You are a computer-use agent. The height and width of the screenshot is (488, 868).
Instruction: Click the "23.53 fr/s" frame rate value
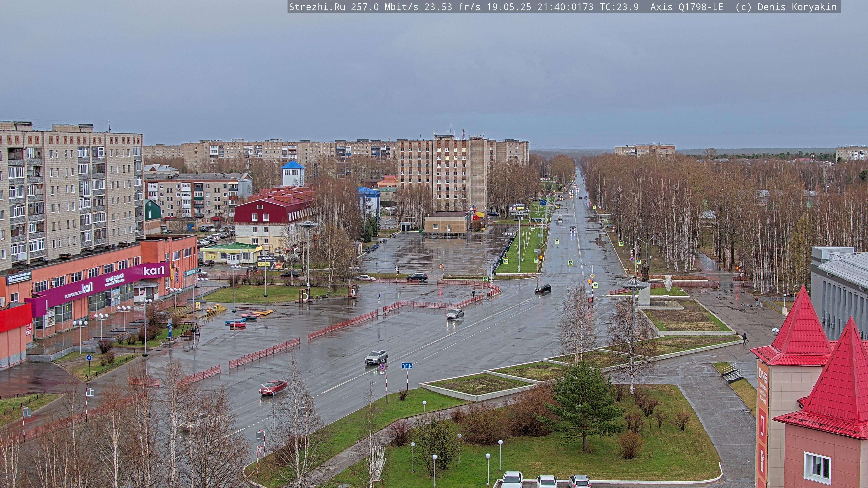click(x=452, y=7)
